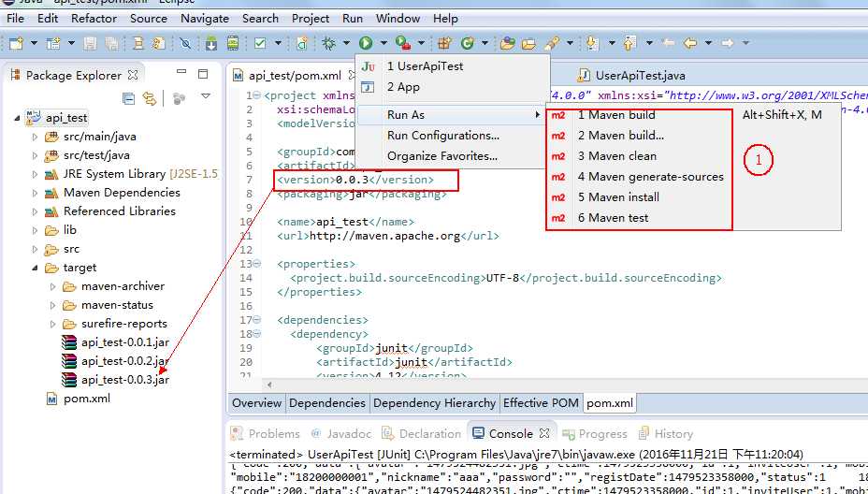The image size is (868, 494).
Task: Click editor horizontal scrollbar left arrow
Action: [269, 384]
